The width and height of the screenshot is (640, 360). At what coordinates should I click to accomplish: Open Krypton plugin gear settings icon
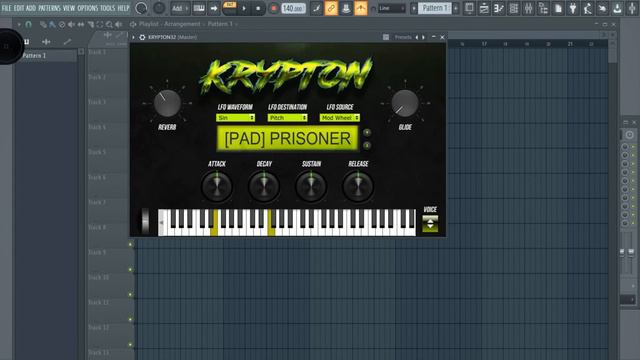pos(142,37)
